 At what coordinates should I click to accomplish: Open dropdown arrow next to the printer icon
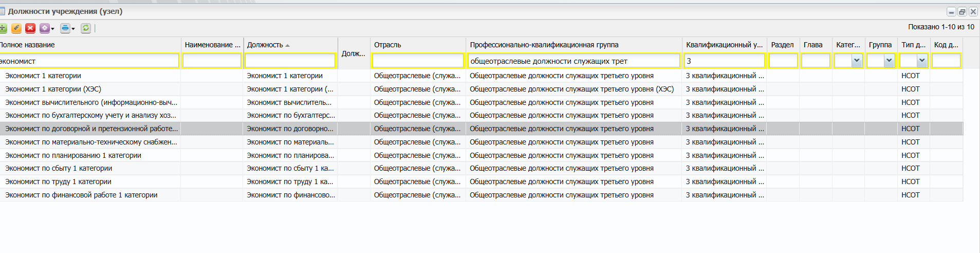[73, 29]
